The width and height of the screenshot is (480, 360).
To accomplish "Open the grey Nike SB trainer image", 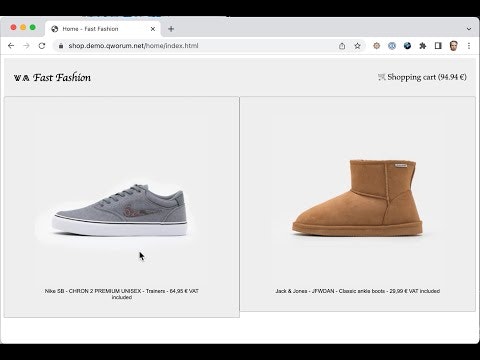I will (120, 211).
